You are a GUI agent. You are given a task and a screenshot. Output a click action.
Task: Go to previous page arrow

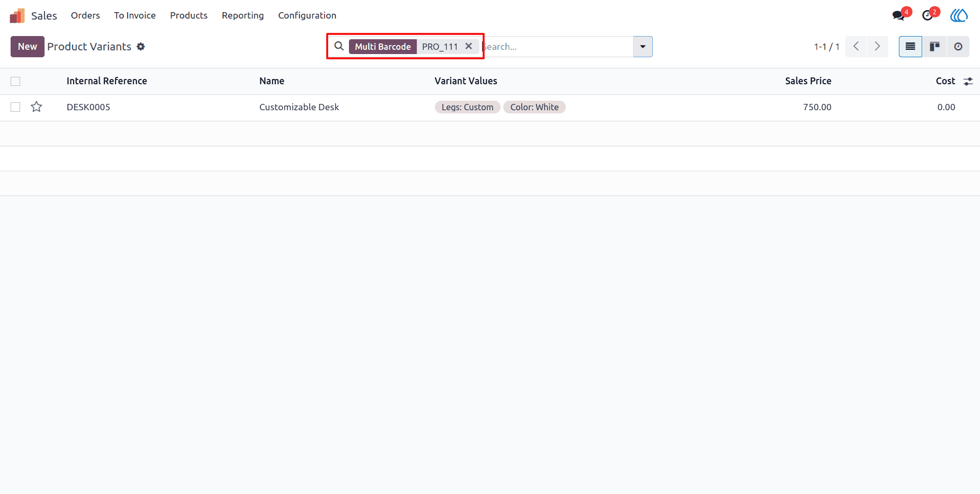point(856,47)
